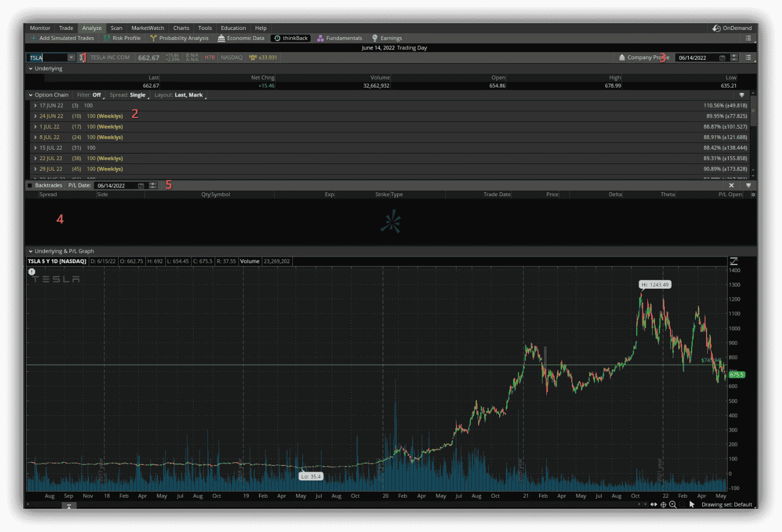This screenshot has width=782, height=532.
Task: Expand the 1 JUL 22 weekly expiration
Action: [x=35, y=127]
